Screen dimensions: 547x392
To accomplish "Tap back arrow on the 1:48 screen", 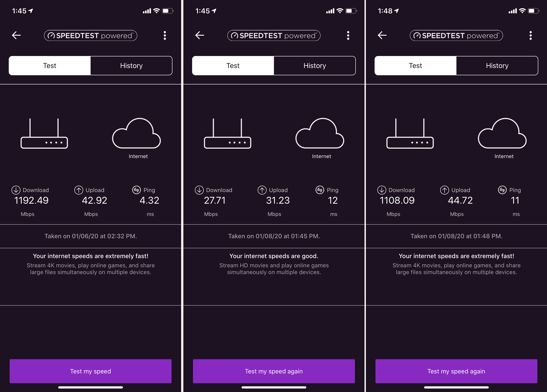I will point(382,35).
